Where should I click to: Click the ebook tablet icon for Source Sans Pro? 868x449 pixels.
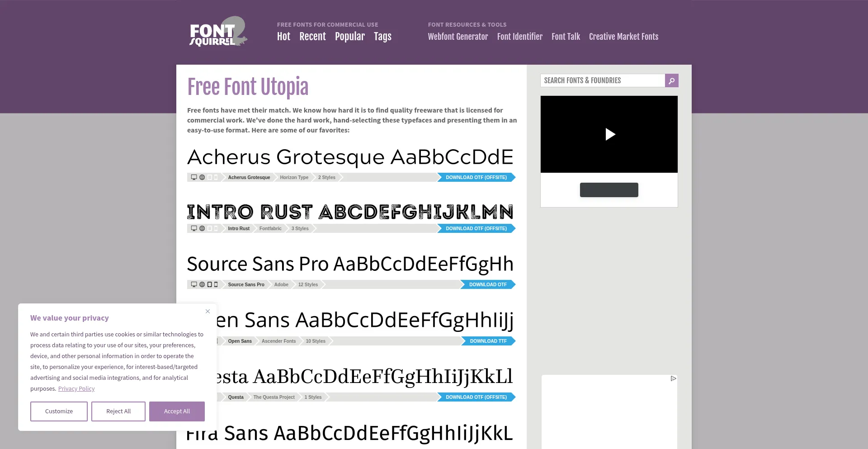tap(210, 284)
